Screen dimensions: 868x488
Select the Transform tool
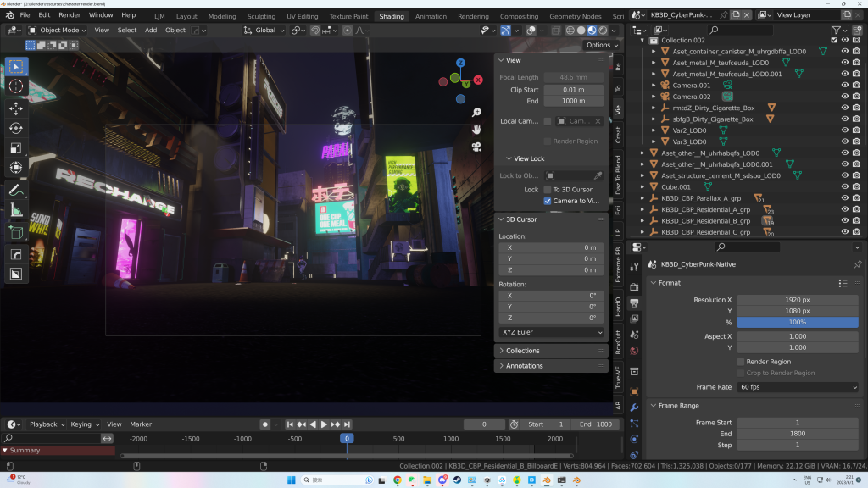(x=16, y=168)
